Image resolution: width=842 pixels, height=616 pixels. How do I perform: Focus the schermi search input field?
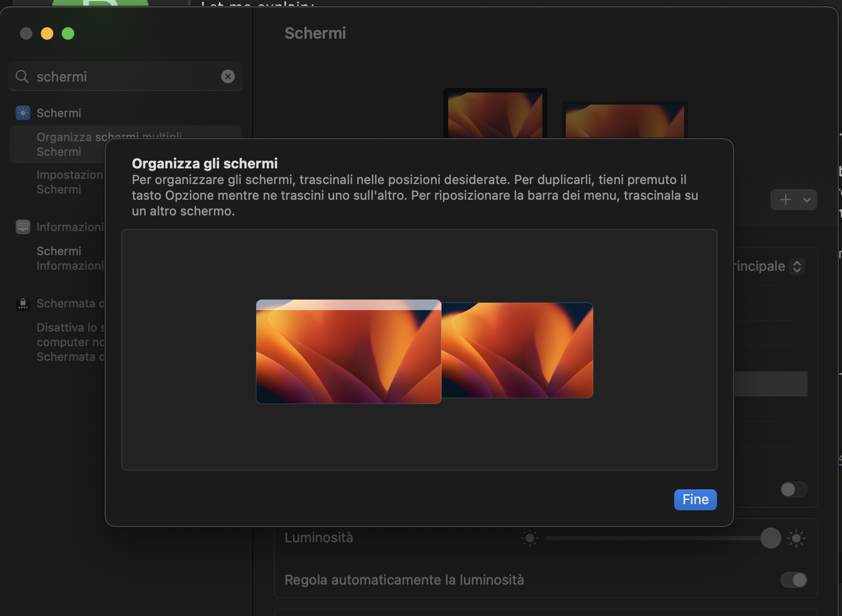(x=126, y=76)
